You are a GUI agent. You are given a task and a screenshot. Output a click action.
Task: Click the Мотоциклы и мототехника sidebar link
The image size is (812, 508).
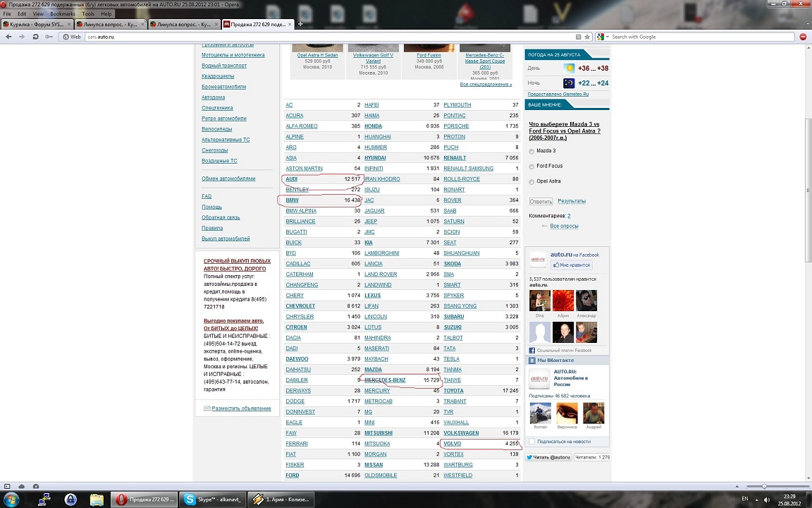point(233,55)
